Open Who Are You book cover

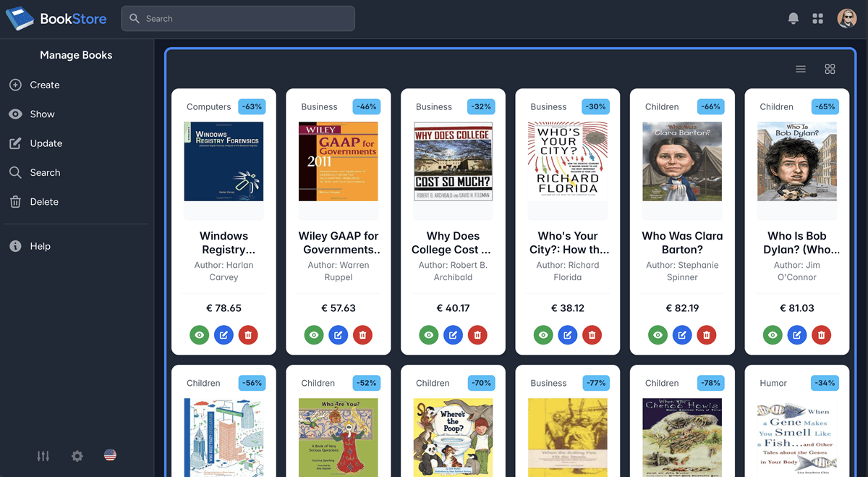point(339,437)
